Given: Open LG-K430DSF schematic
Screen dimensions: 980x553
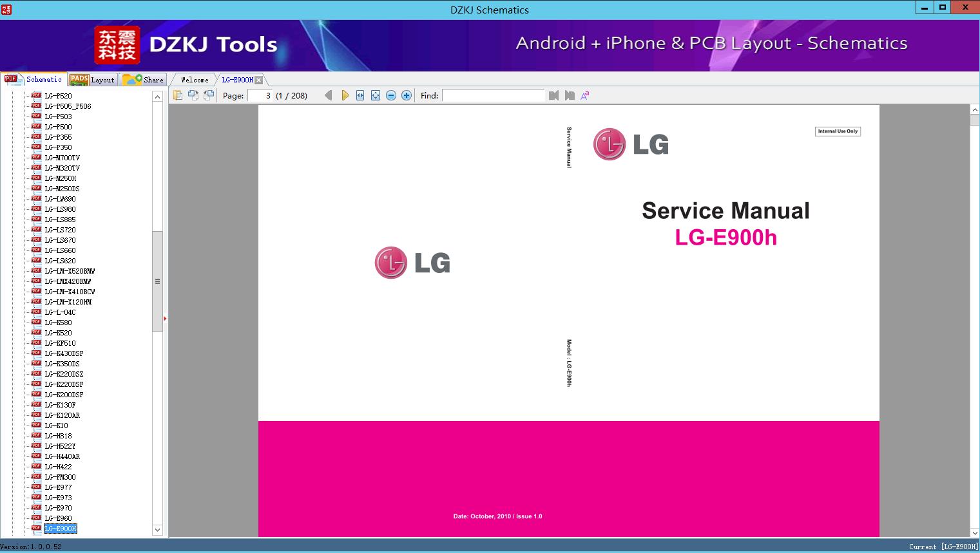Looking at the screenshot, I should (x=64, y=353).
